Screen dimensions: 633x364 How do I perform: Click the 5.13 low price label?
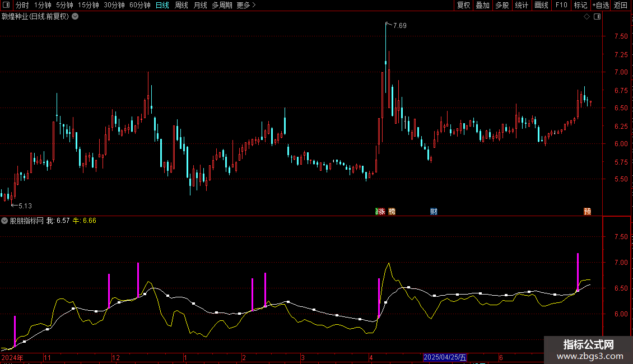25,206
